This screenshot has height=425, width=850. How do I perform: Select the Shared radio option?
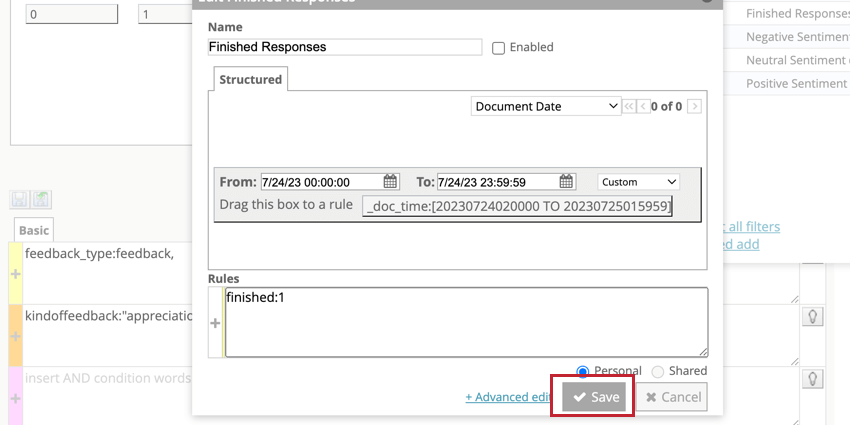click(658, 371)
